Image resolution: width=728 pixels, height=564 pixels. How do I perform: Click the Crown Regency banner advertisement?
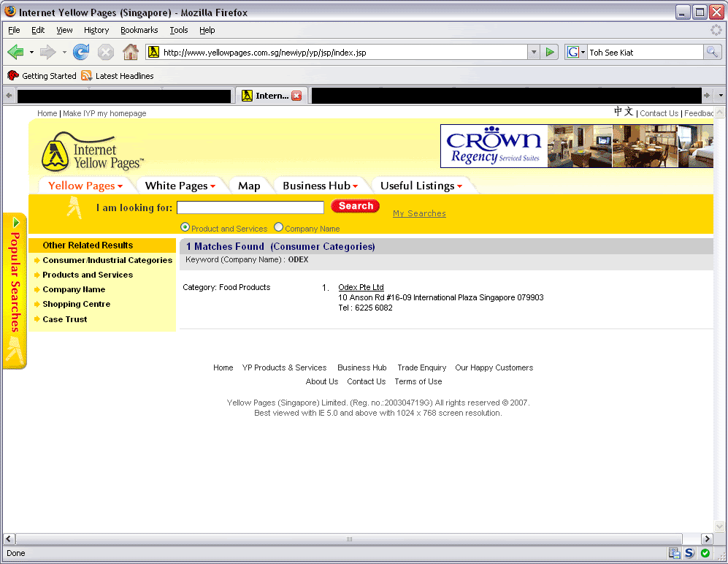pyautogui.click(x=577, y=146)
